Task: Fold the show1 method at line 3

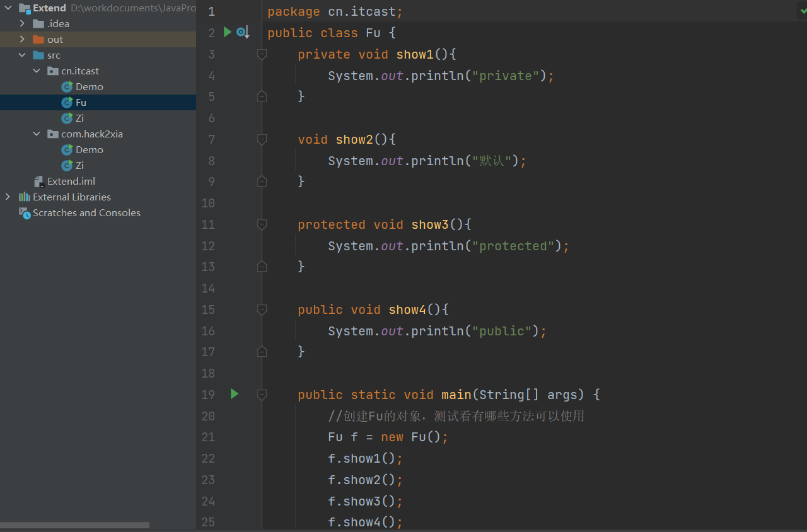Action: tap(262, 55)
